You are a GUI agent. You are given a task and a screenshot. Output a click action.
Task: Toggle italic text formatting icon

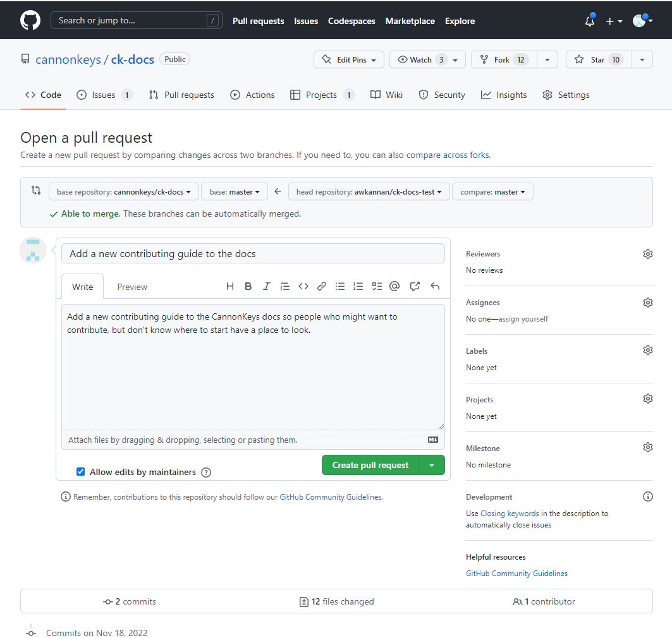pyautogui.click(x=267, y=286)
